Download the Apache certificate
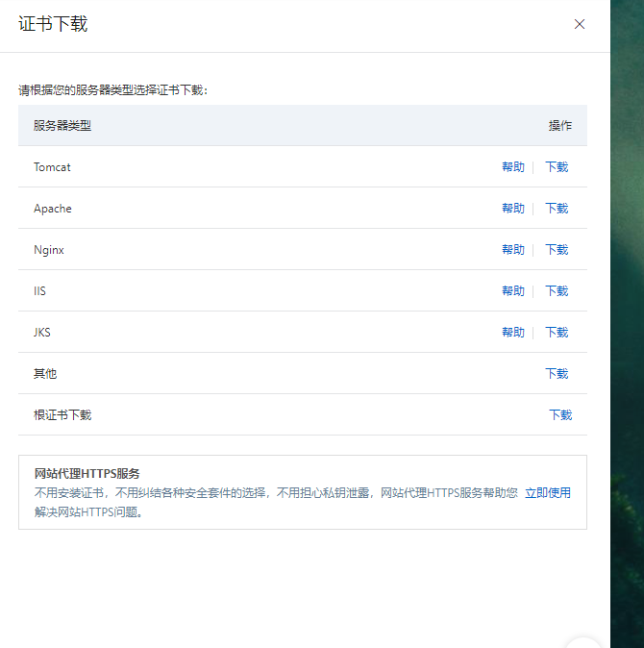Screen dimensions: 644x648 (x=557, y=209)
